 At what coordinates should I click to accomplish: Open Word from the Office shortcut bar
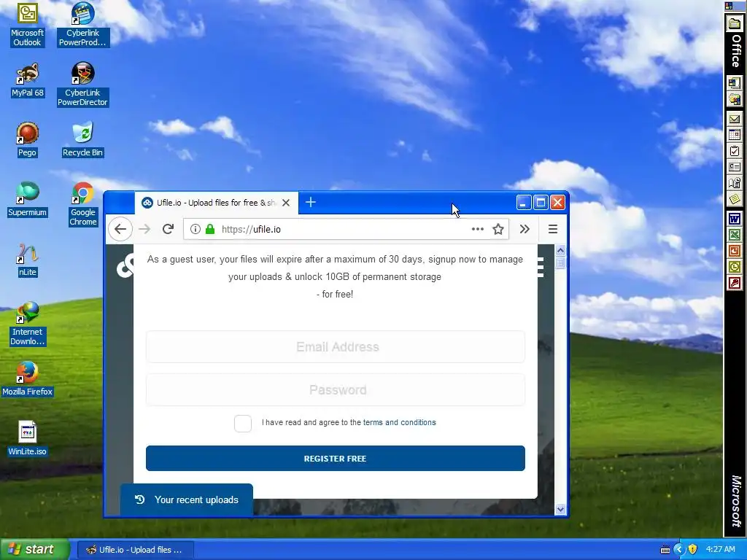734,219
